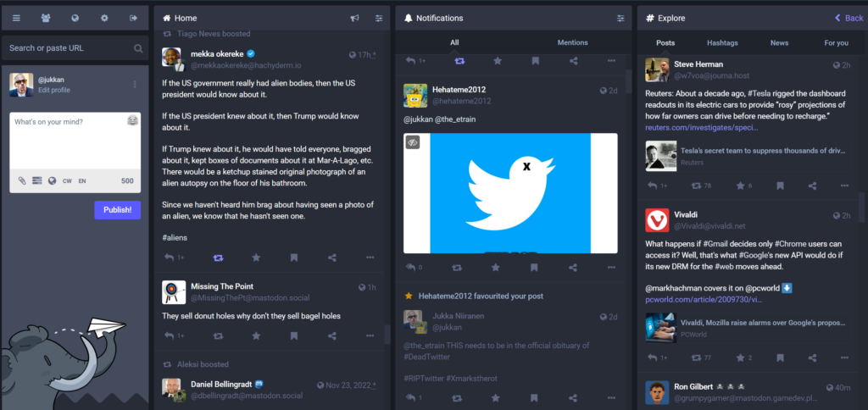The width and height of the screenshot is (868, 410).
Task: Attach a file with paperclip icon
Action: [22, 180]
